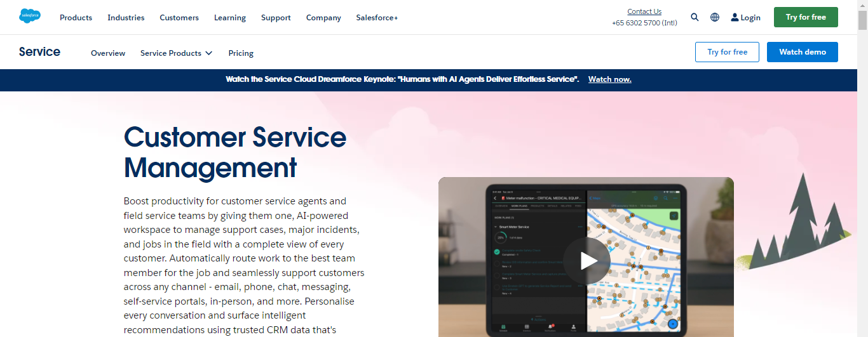Open the Products menu
The width and height of the screenshot is (868, 337).
(x=76, y=17)
